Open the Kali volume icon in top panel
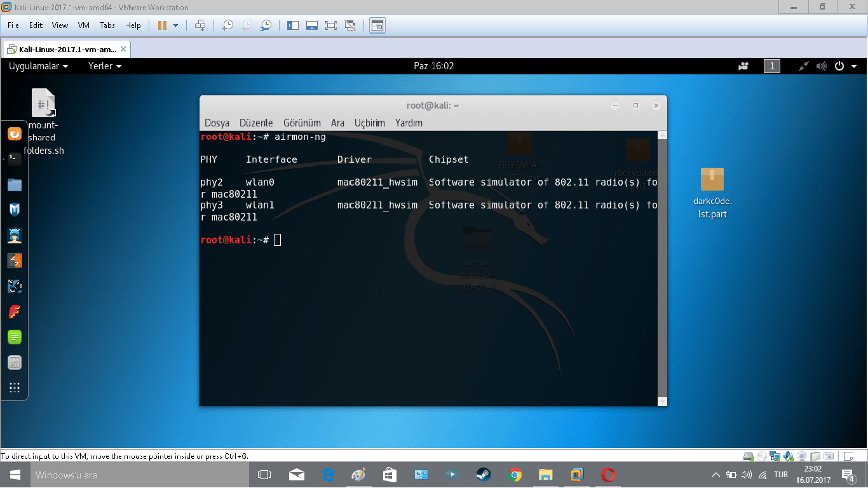This screenshot has width=868, height=488. 822,66
